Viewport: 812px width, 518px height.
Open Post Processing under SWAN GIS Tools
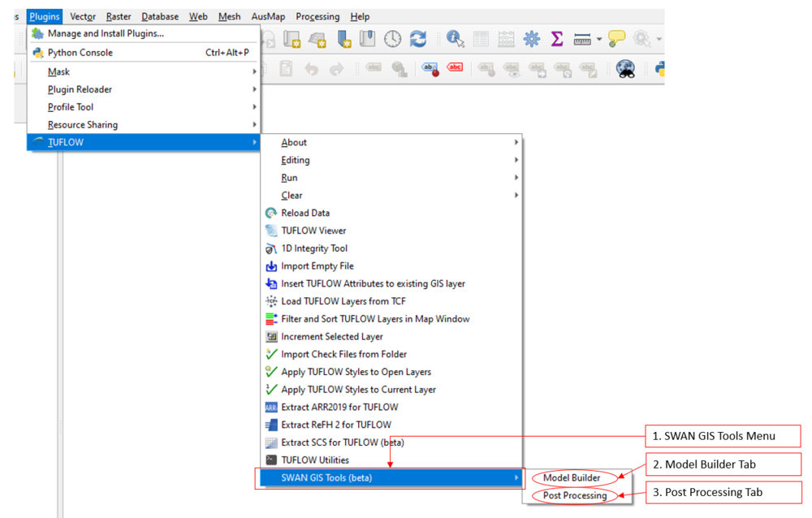578,494
